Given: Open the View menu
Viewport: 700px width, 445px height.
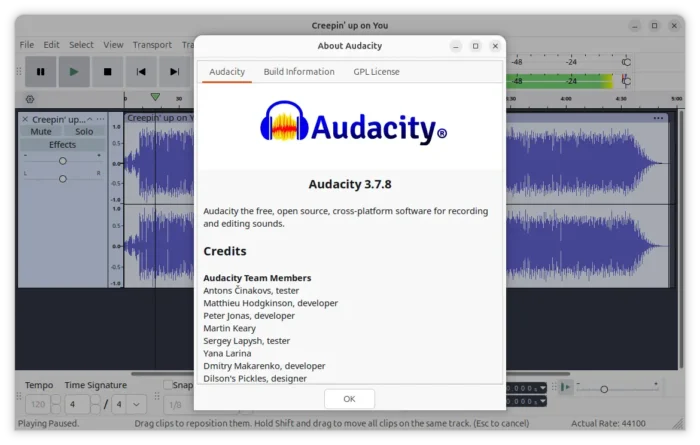Looking at the screenshot, I should click(x=113, y=45).
